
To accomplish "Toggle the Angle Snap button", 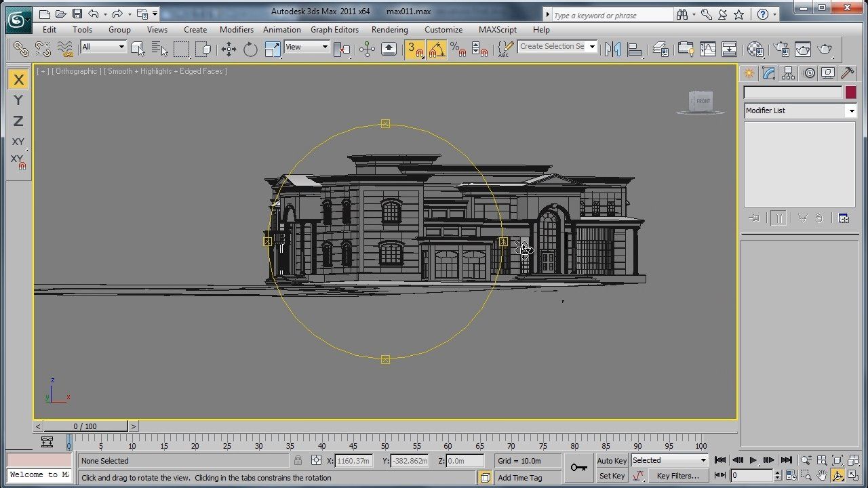I will [437, 49].
